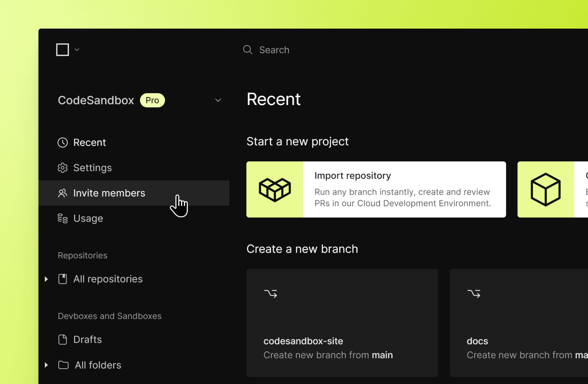588x384 pixels.
Task: Click the workspace square icon in top-left corner
Action: point(62,49)
